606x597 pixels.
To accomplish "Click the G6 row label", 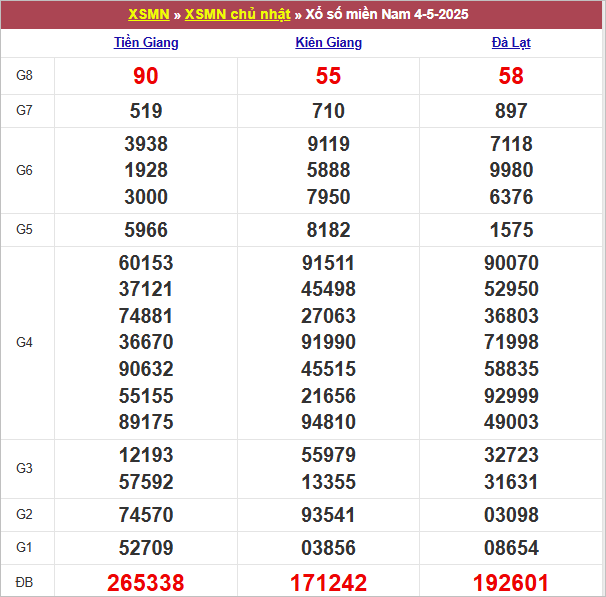I will (26, 171).
